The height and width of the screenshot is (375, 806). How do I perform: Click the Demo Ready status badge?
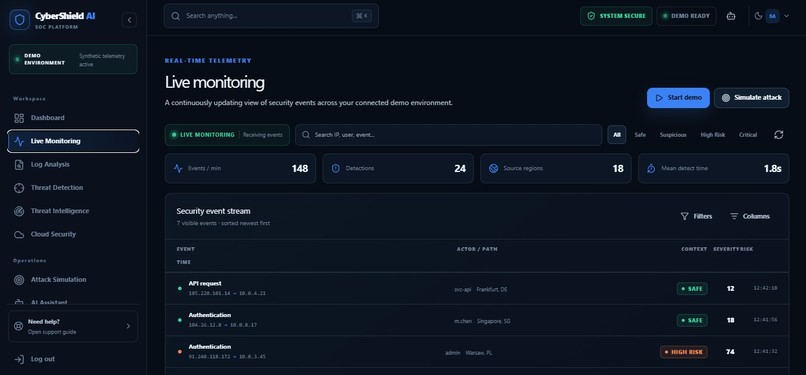coord(686,16)
